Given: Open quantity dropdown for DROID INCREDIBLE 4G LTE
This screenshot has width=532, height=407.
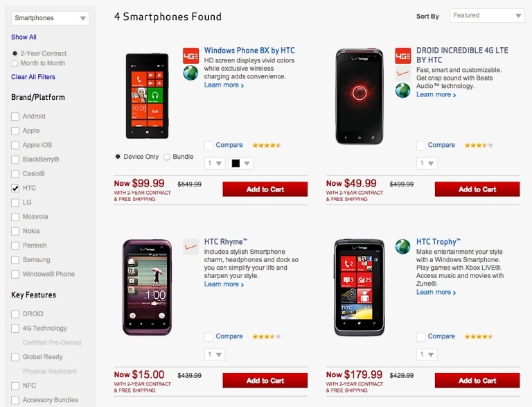Looking at the screenshot, I should click(427, 164).
